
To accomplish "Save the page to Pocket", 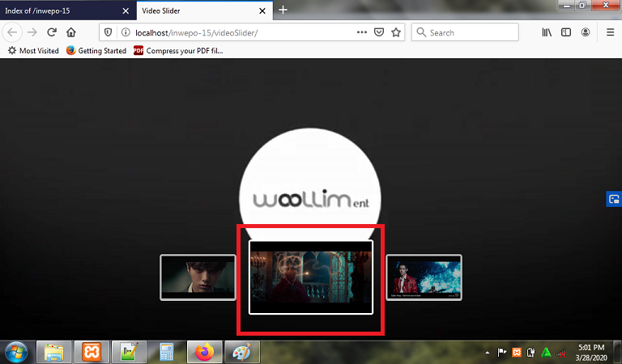I will pyautogui.click(x=379, y=32).
